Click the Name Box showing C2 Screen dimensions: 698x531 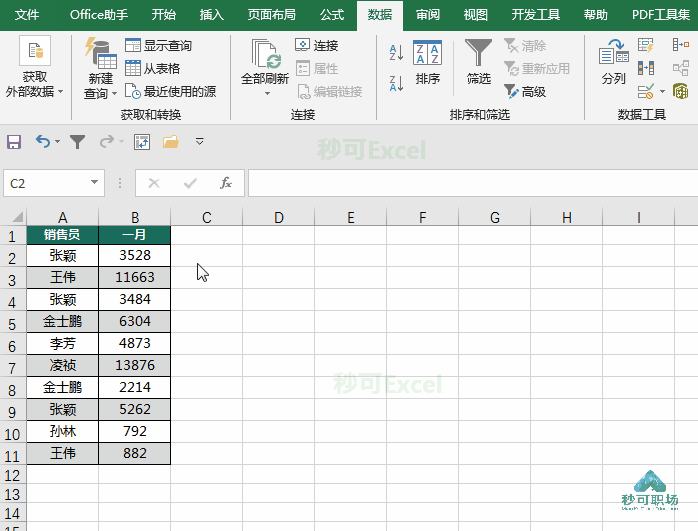47,183
